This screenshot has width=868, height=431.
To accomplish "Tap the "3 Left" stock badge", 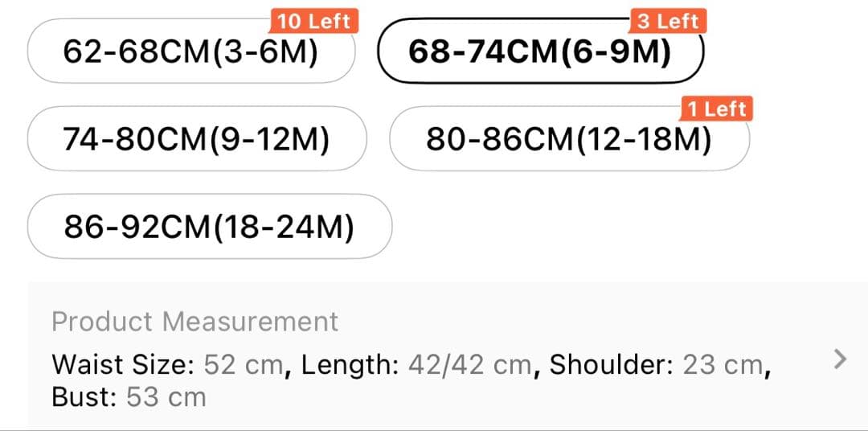I will (x=668, y=21).
